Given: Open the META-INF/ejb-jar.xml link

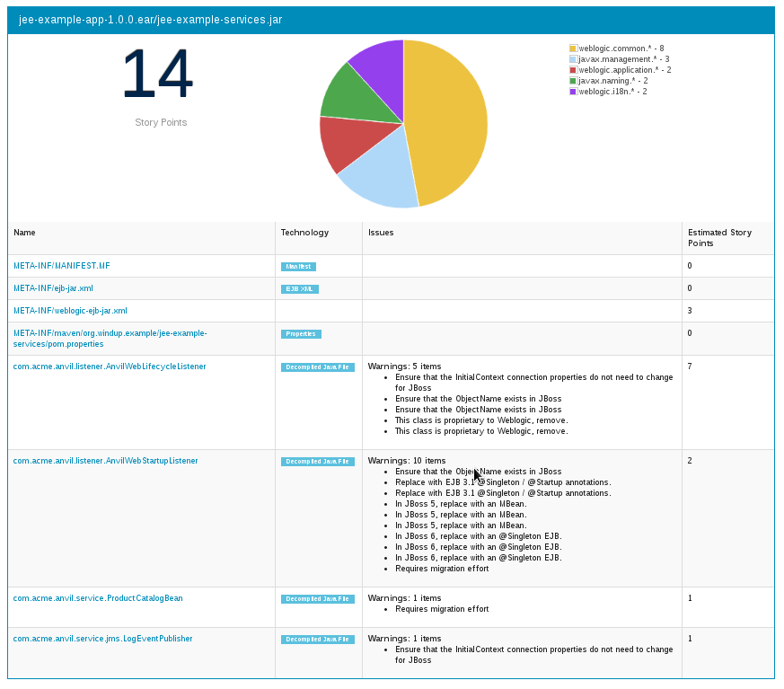Looking at the screenshot, I should click(53, 288).
